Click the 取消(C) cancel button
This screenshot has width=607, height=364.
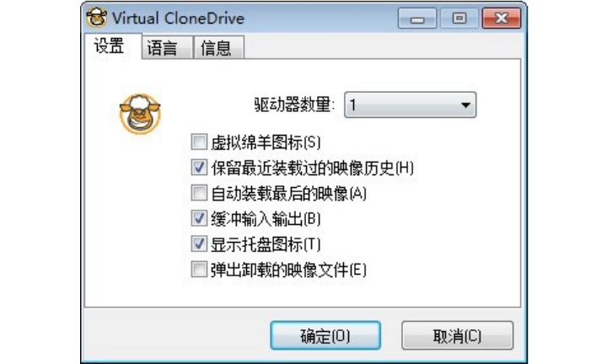click(457, 335)
